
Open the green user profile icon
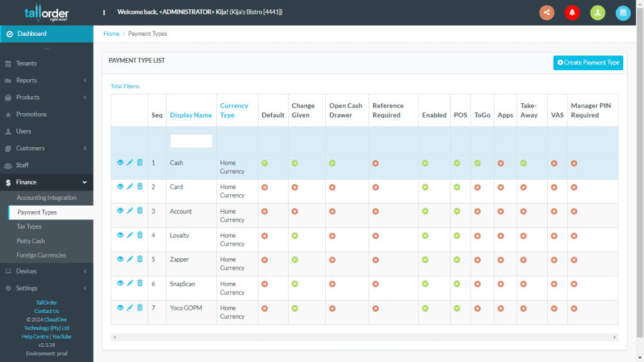(597, 13)
